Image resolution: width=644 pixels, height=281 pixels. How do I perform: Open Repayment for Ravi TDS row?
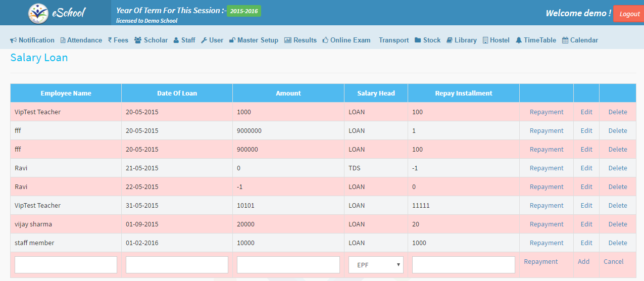(x=547, y=168)
